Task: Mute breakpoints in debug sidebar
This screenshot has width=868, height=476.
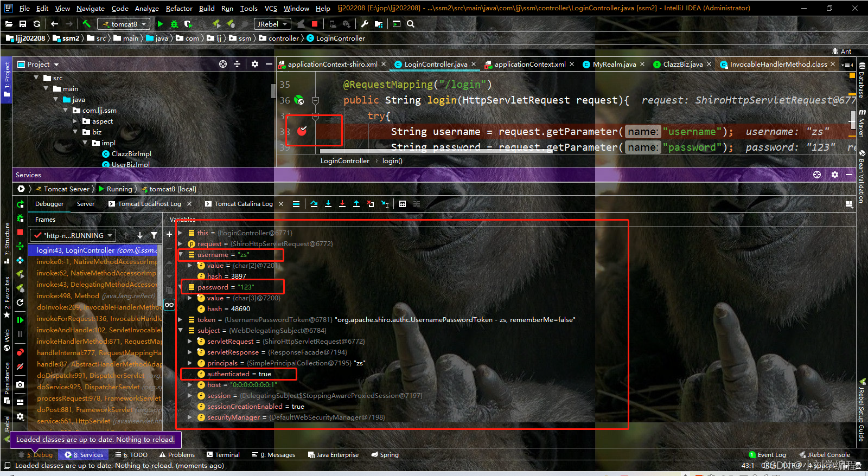Action: (20, 366)
